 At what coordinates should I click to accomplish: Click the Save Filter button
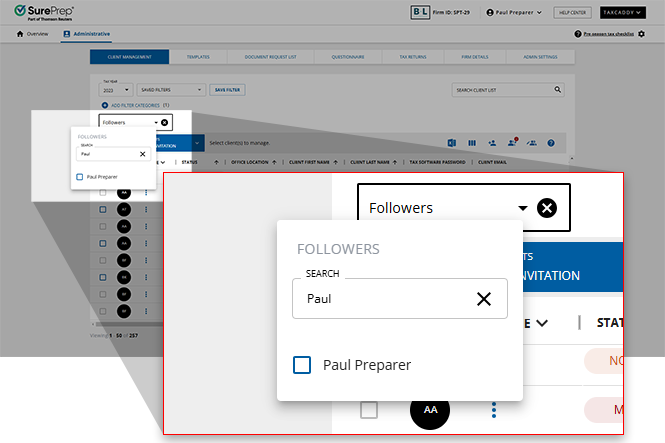227,90
